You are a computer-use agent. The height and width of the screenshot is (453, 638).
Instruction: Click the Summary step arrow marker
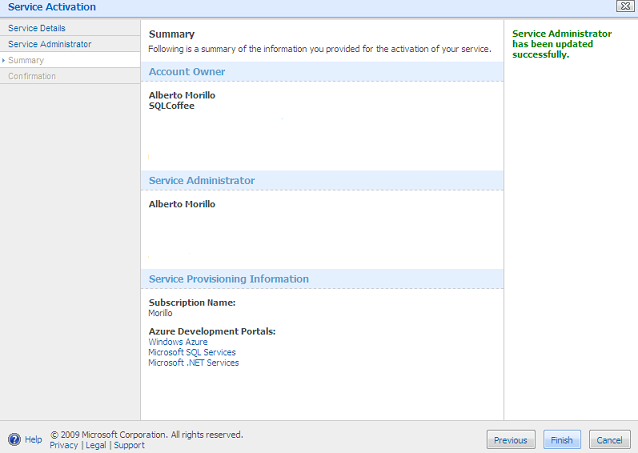[x=3, y=60]
